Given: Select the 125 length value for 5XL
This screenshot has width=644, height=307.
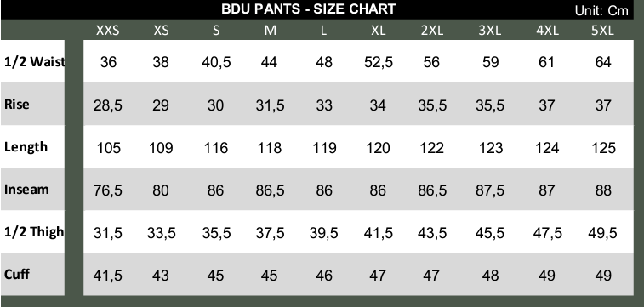Looking at the screenshot, I should tap(604, 148).
